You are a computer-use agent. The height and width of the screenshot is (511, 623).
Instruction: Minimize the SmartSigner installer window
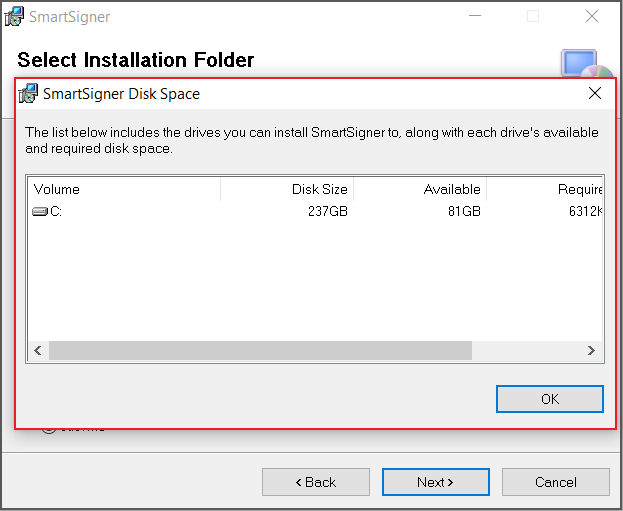coord(475,16)
